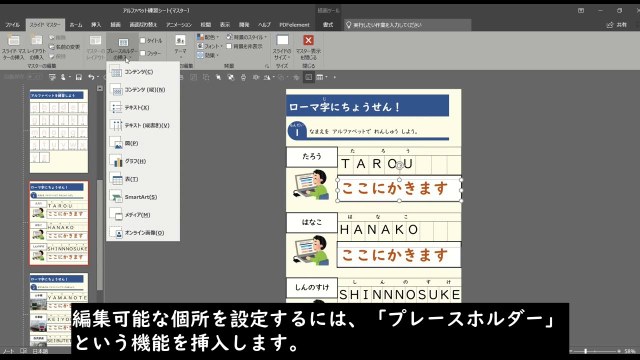Select Text (テキスト(X)) placeholder option

143,108
